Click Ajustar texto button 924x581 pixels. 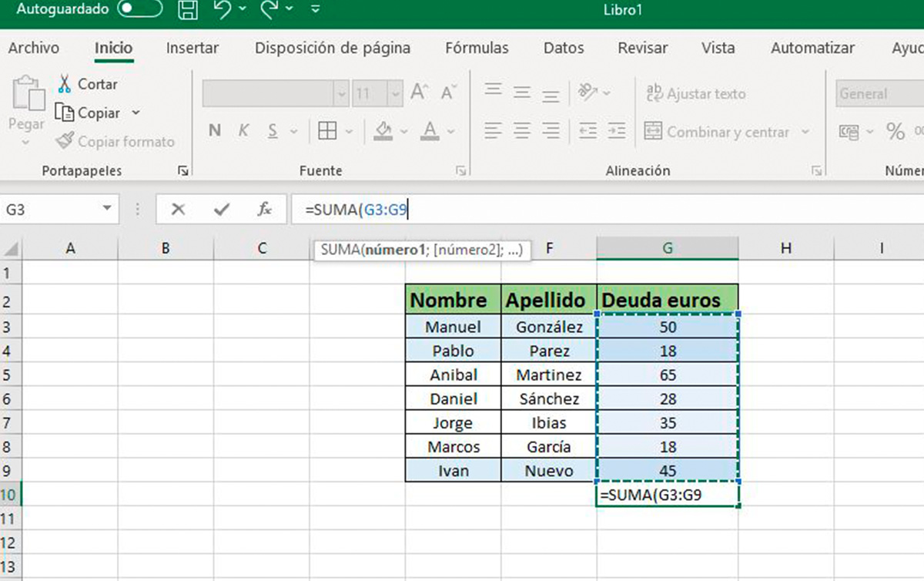click(695, 93)
